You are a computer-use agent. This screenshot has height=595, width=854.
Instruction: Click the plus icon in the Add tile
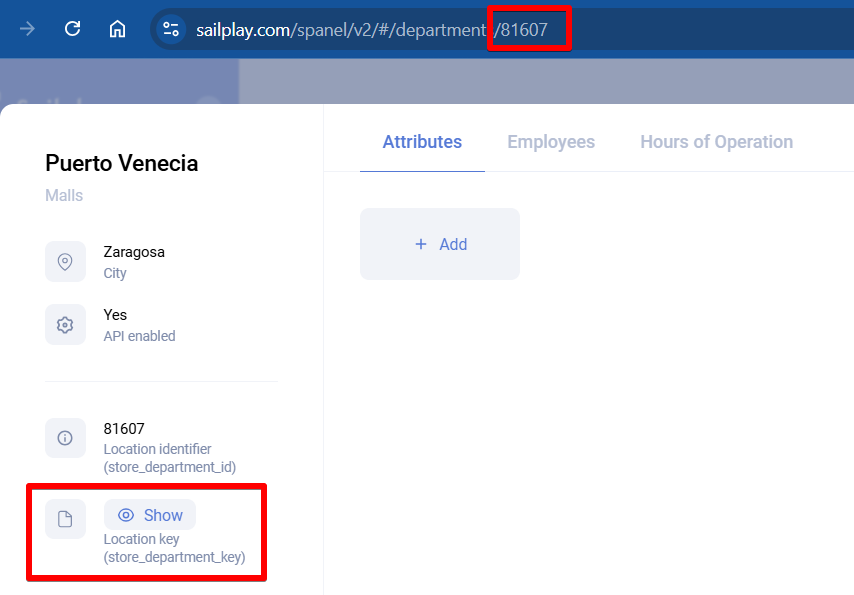click(x=421, y=244)
